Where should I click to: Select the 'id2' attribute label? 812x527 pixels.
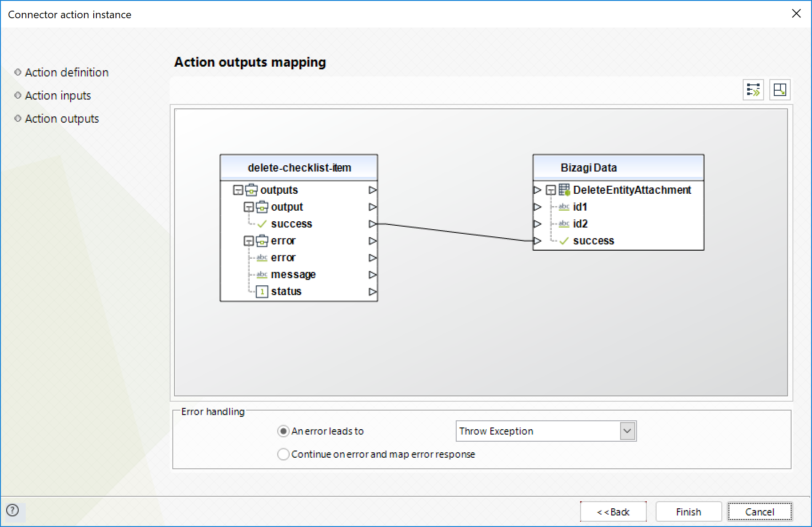click(x=580, y=224)
